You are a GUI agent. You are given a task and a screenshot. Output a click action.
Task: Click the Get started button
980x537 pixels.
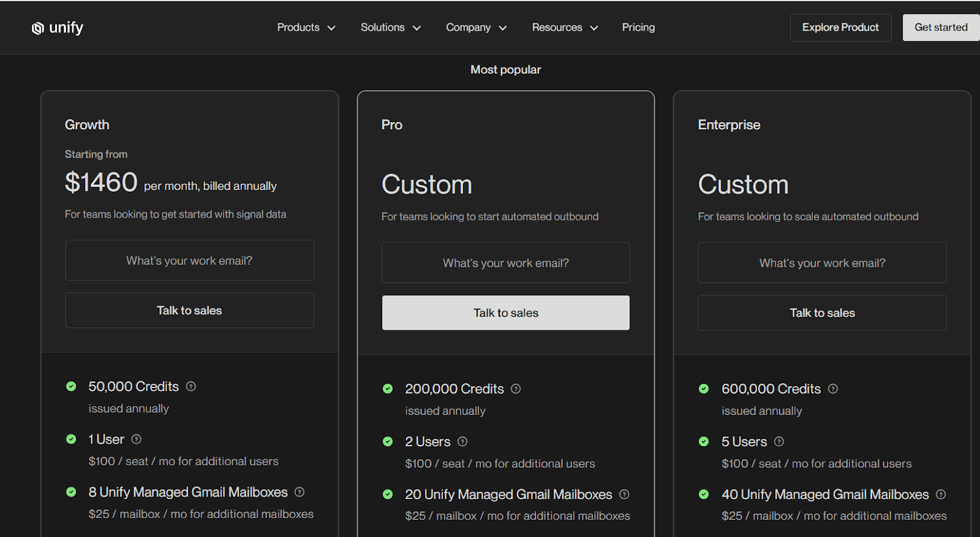(941, 28)
